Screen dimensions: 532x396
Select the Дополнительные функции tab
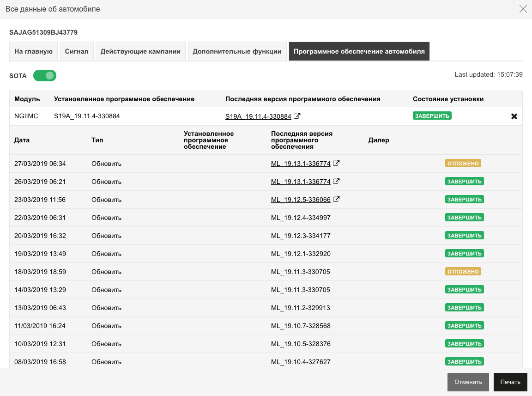pyautogui.click(x=237, y=51)
